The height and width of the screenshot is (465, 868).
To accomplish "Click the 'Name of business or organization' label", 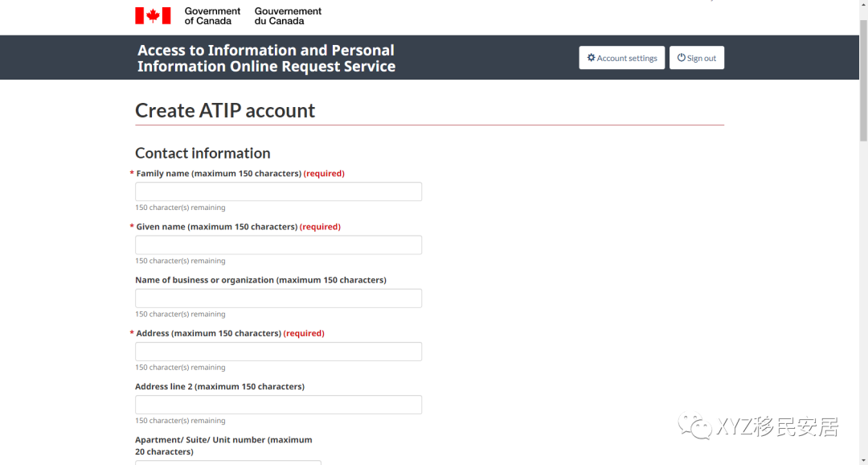I will click(260, 280).
